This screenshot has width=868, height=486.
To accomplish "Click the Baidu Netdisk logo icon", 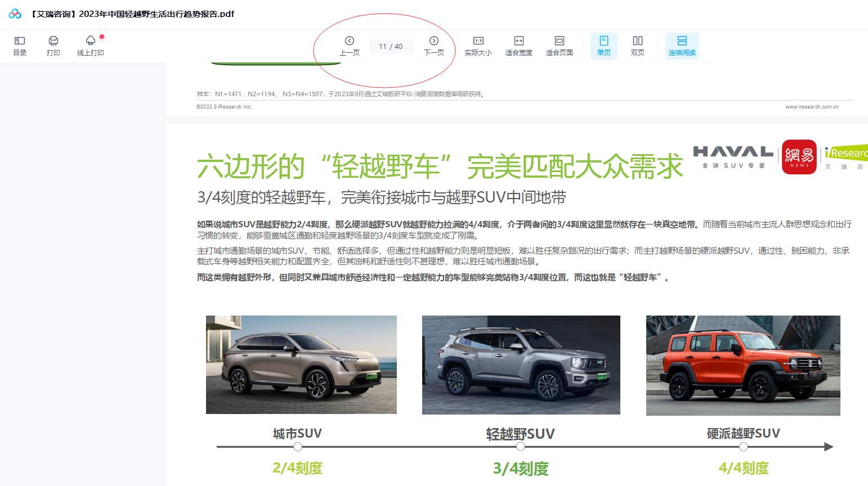I will pos(15,14).
